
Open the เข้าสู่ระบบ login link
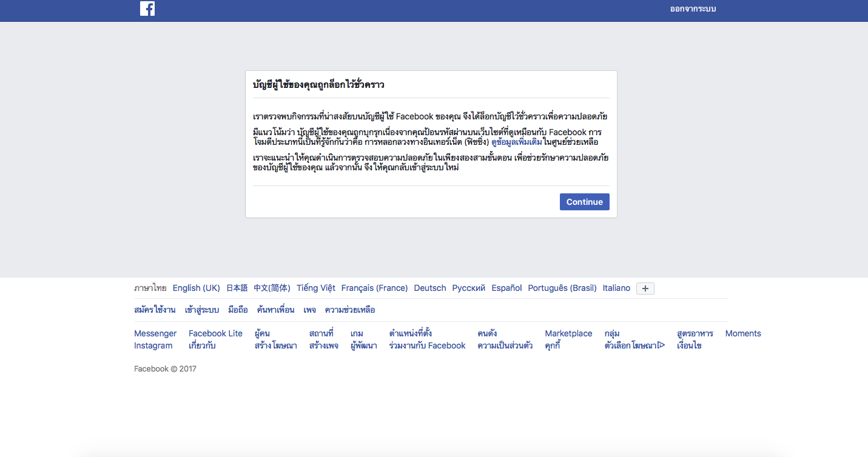point(202,310)
